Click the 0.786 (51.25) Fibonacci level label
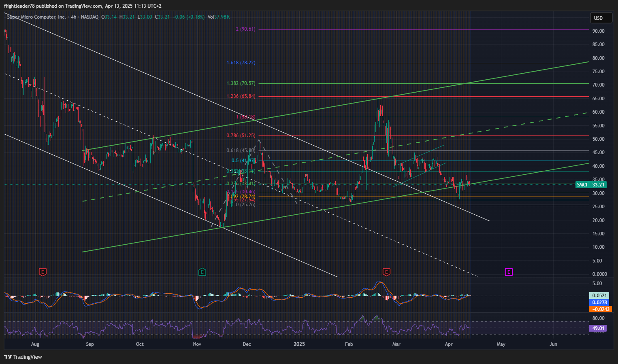This screenshot has height=364, width=618. (x=241, y=135)
